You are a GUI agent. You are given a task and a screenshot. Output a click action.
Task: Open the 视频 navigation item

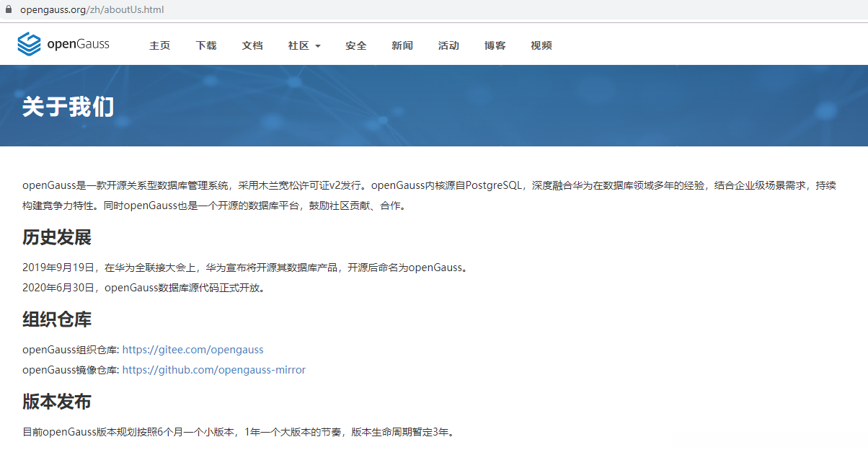coord(541,45)
